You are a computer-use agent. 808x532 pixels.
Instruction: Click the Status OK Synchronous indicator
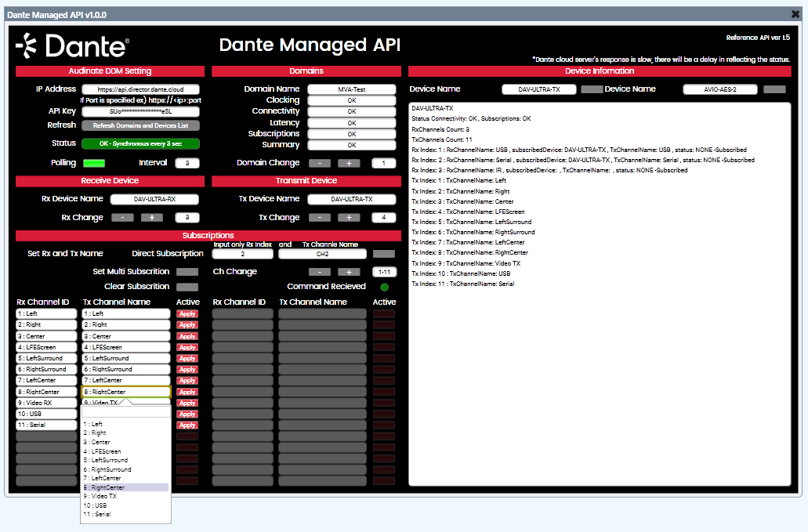click(141, 143)
